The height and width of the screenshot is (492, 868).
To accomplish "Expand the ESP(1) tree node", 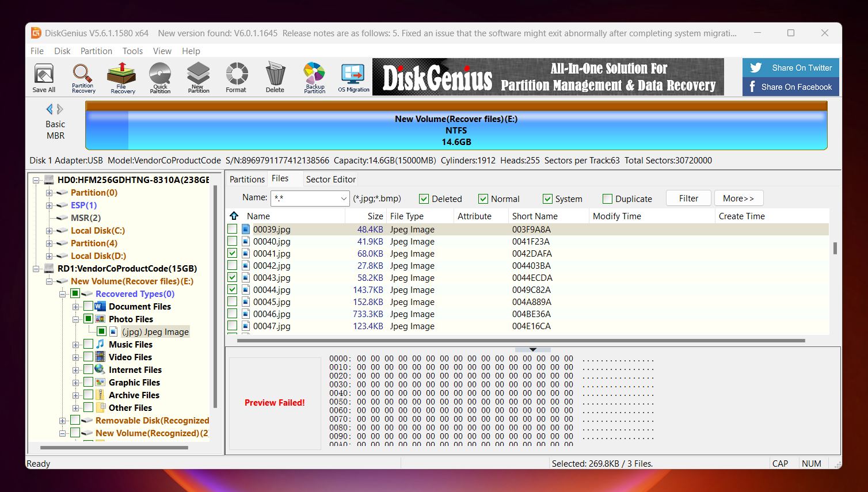I will [x=49, y=205].
